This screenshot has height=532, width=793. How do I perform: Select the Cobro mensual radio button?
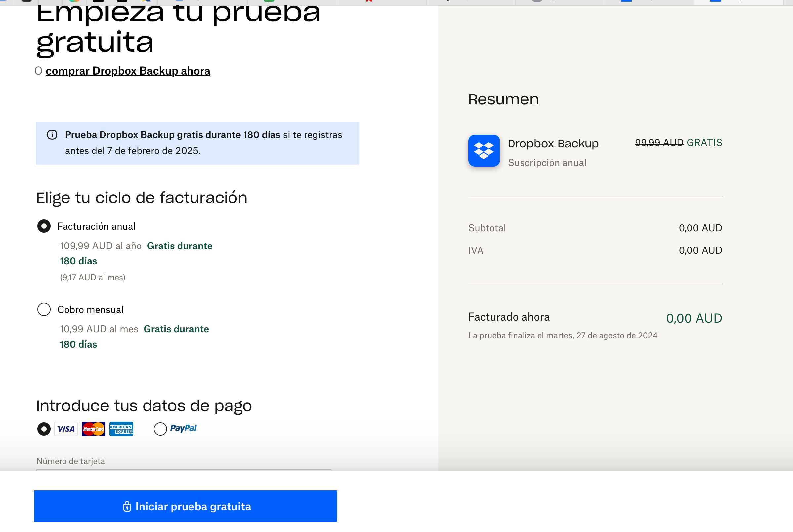point(43,309)
